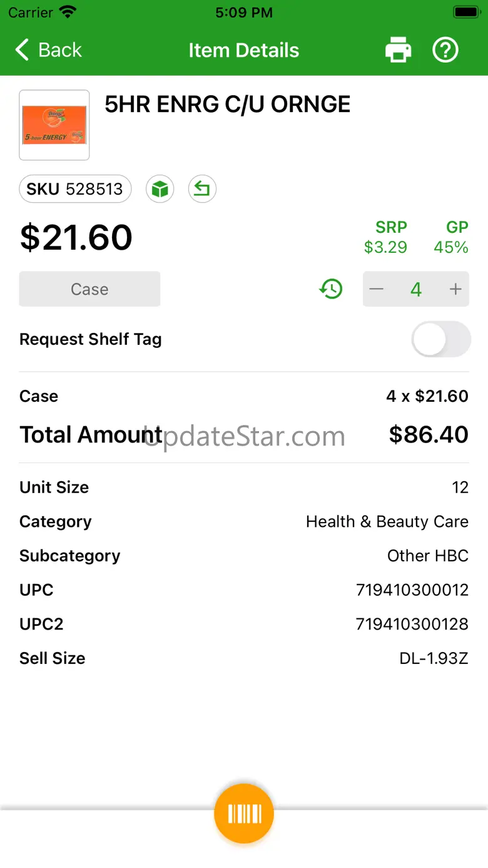Tap the green box package icon

(x=160, y=189)
